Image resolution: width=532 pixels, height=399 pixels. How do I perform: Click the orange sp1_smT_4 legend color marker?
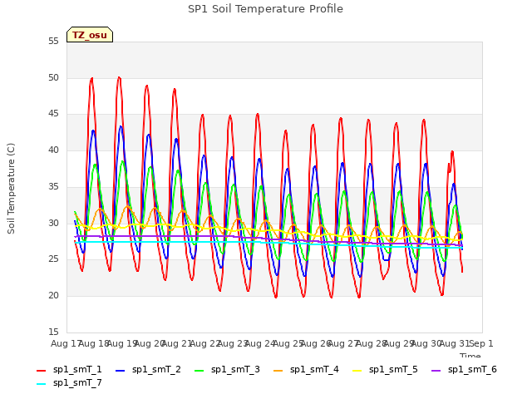(x=278, y=371)
